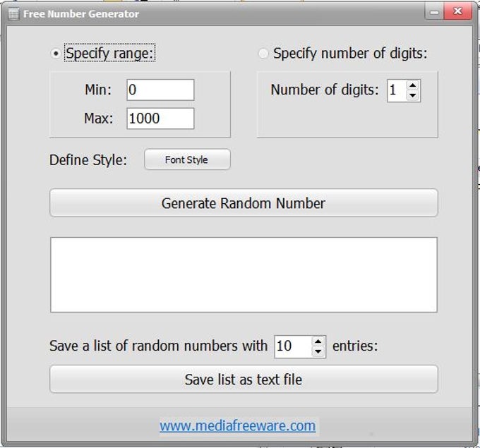Close the Free Number Generator window
Viewport: 480px width, 448px height.
[x=459, y=12]
